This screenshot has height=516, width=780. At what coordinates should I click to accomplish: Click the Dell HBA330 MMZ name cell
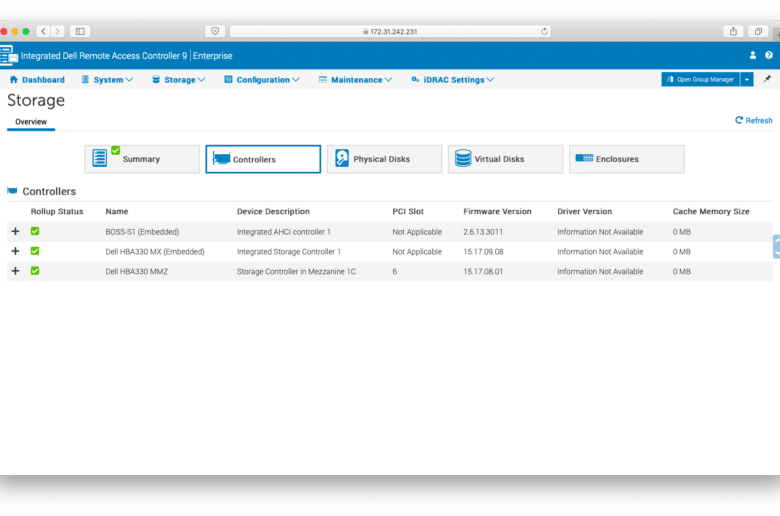click(x=137, y=272)
